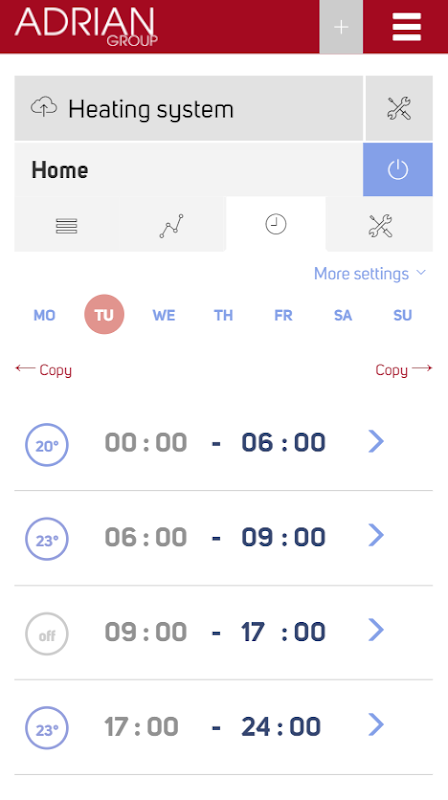Click the 20° temperature circle
Image resolution: width=448 pixels, height=800 pixels.
(x=46, y=445)
